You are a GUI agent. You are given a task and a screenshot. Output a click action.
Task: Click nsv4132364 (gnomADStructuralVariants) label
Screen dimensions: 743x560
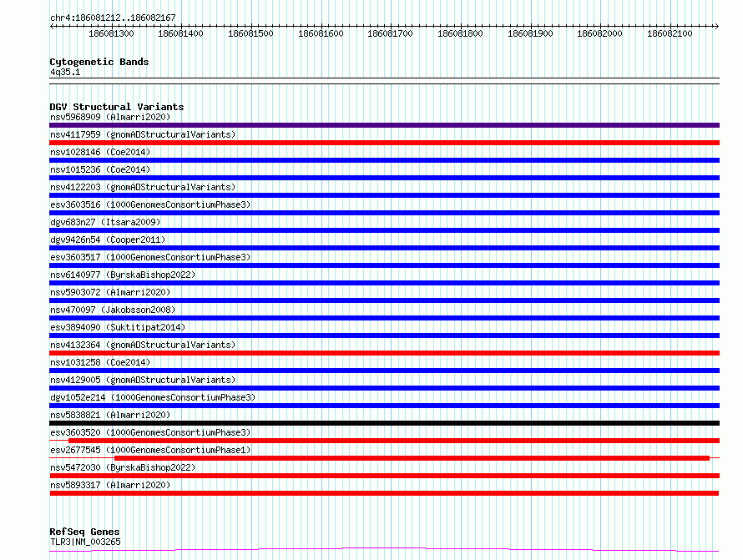click(143, 345)
